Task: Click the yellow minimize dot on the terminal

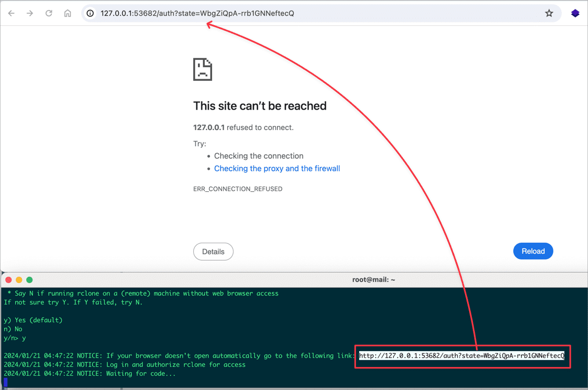Action: (x=19, y=279)
